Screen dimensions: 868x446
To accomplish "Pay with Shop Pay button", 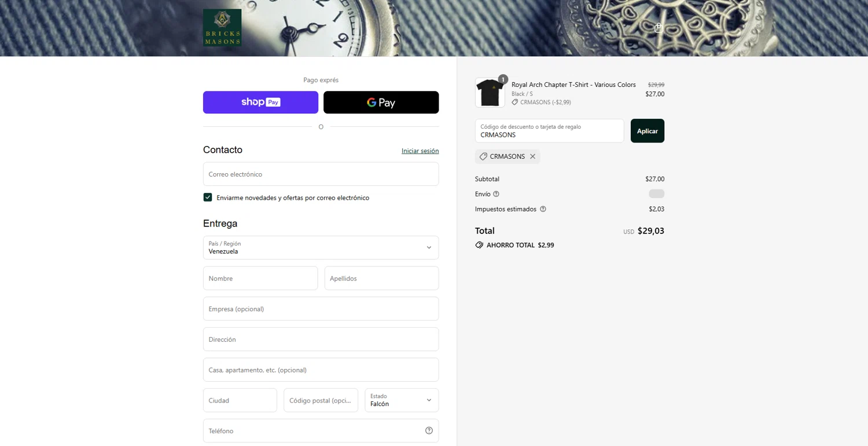I will pos(260,102).
